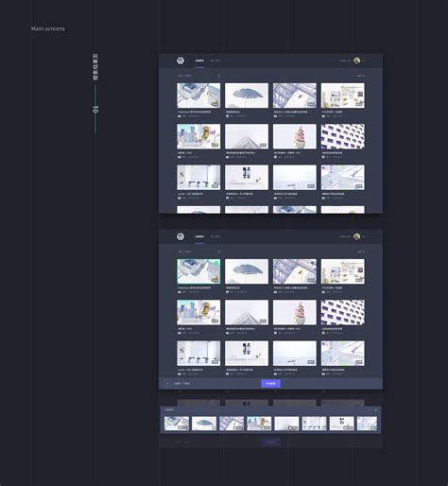Click the type icon under the upper screen ice cream card
This screenshot has width=448, height=486.
tap(275, 157)
